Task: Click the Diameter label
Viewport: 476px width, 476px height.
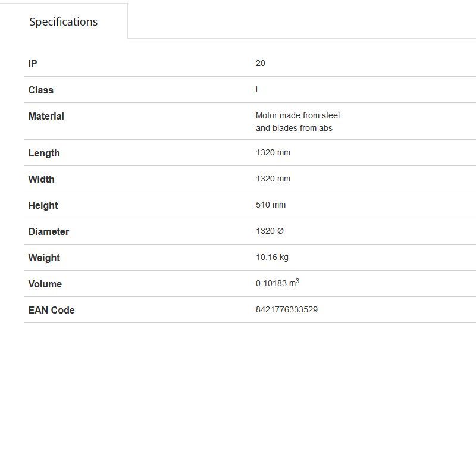Action: tap(48, 231)
